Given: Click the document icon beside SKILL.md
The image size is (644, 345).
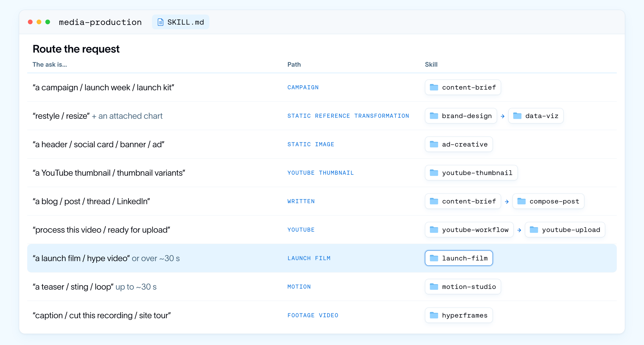Looking at the screenshot, I should click(x=160, y=22).
